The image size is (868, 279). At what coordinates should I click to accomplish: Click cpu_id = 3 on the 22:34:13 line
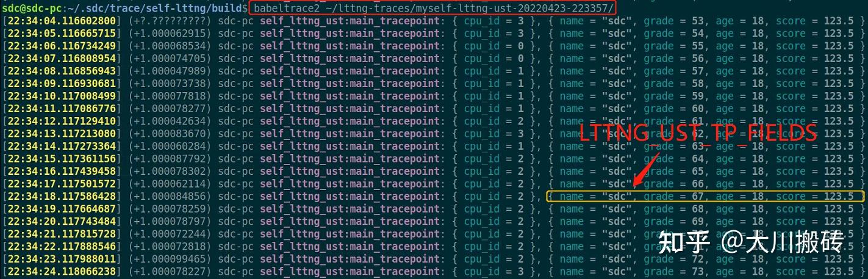pos(493,133)
